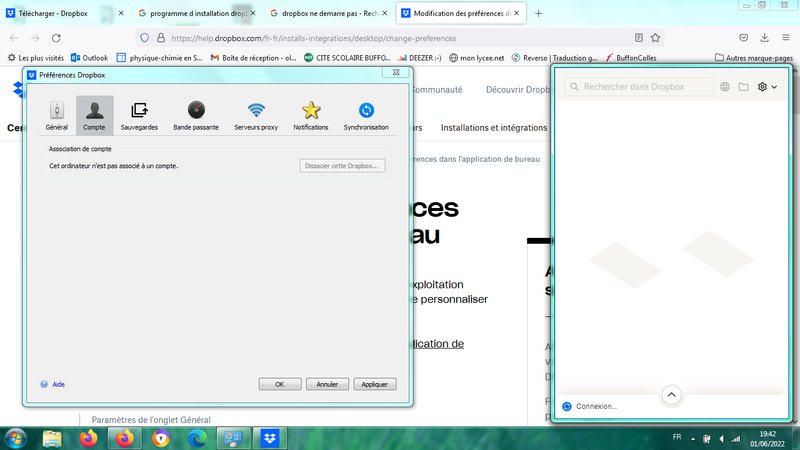The height and width of the screenshot is (450, 800).
Task: Open the Serveurs proxy tab
Action: point(256,115)
